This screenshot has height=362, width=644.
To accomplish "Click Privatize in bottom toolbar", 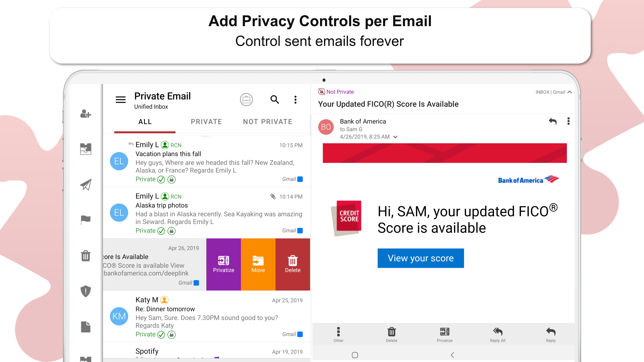I will pos(445,335).
